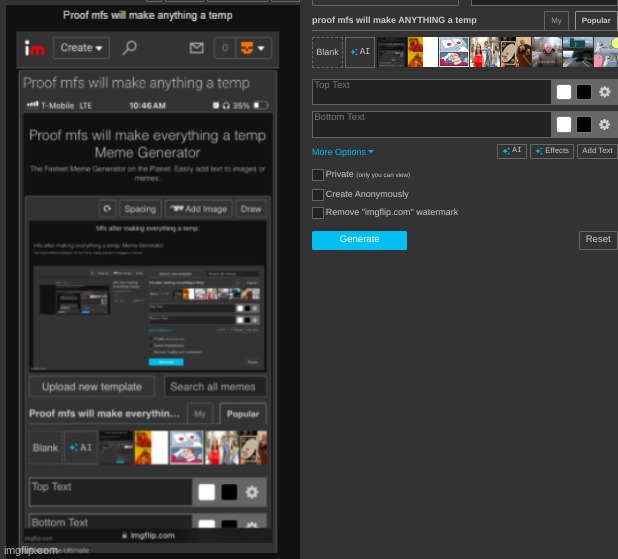Click the Popular tab inside the meme preview
618x559 pixels.
243,414
